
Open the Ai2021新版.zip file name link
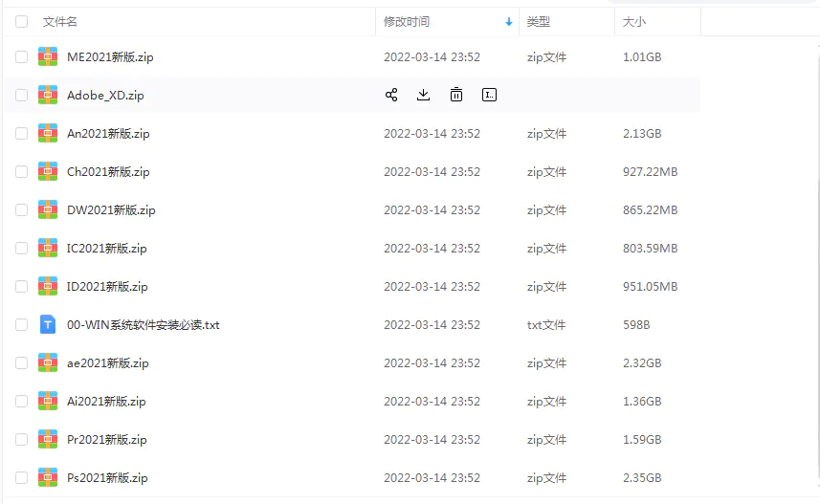(106, 401)
